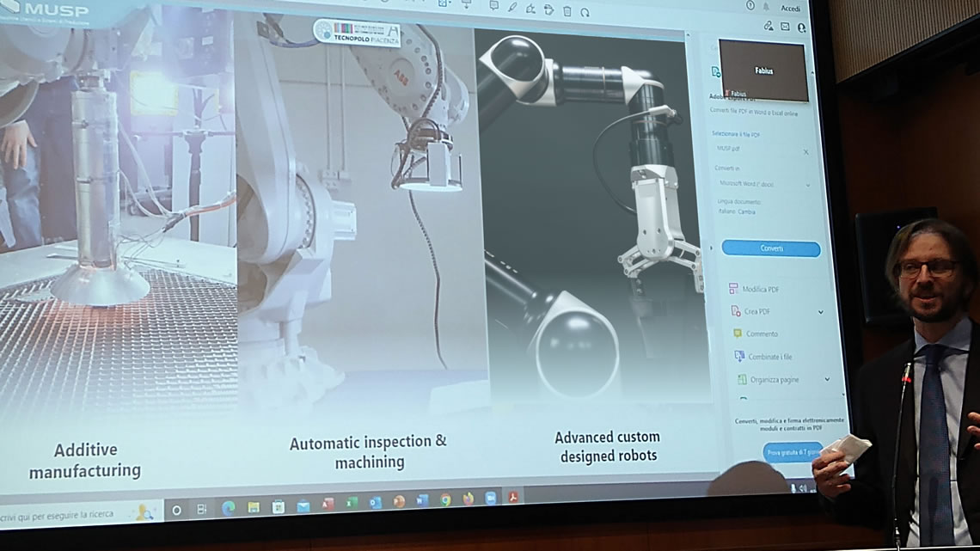Screen dimensions: 980x551
Task: Click the "Converti file PDF in Word o Excel online" text
Action: click(x=753, y=113)
